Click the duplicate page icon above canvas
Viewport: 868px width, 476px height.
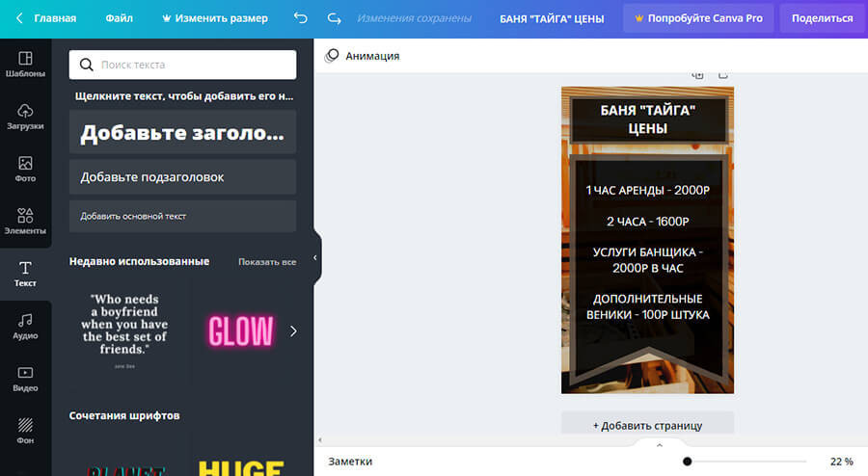point(698,75)
